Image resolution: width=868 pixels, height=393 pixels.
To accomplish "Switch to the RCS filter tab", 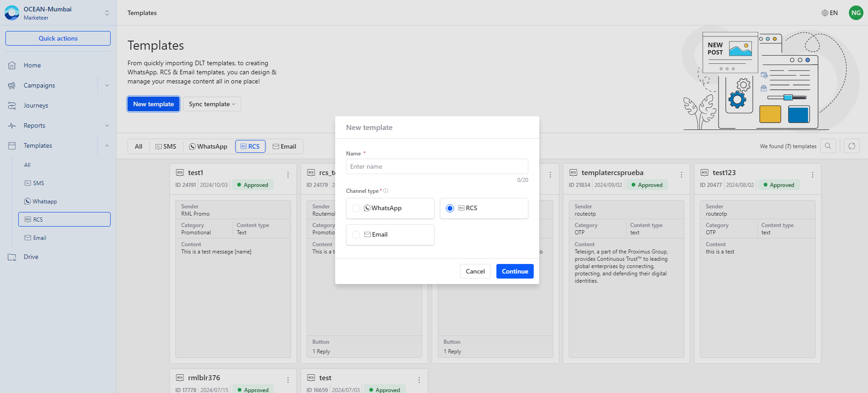I will pos(250,146).
